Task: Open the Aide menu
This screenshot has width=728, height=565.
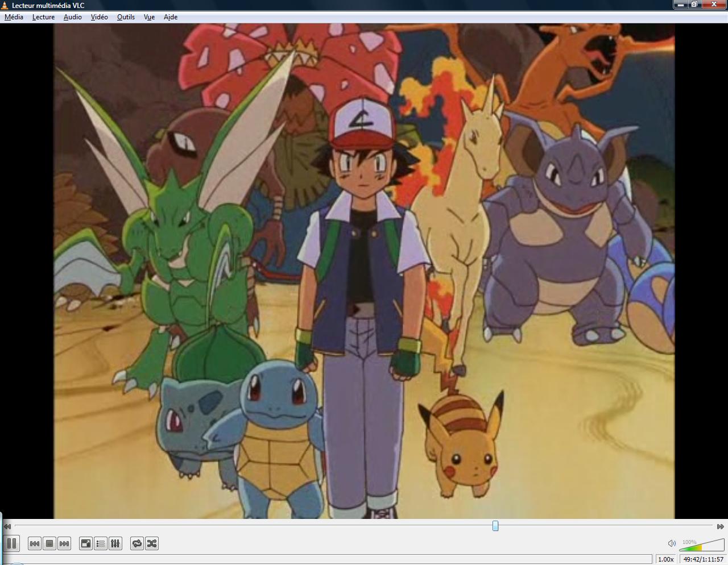Action: (171, 17)
